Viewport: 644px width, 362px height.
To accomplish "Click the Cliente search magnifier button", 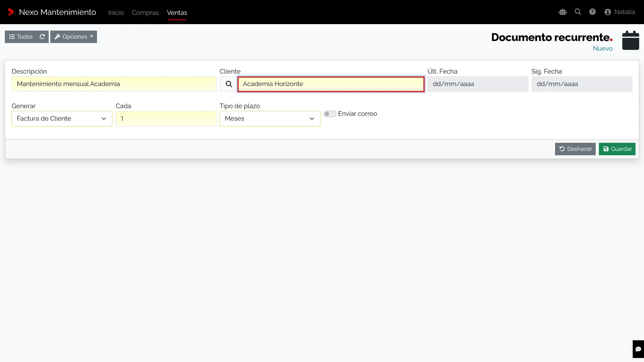I will 229,84.
